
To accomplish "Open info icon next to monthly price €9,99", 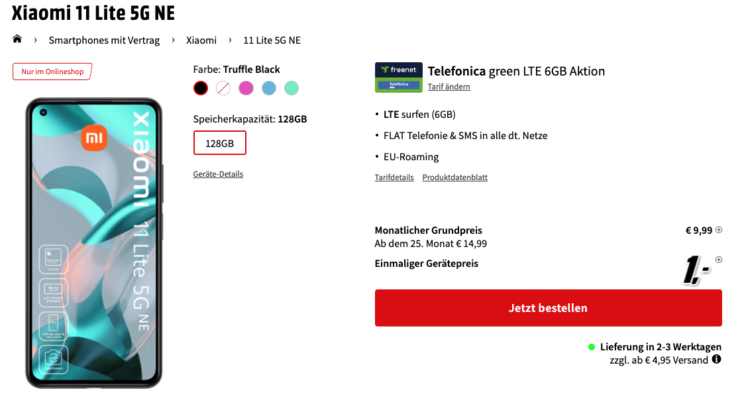I will [719, 230].
